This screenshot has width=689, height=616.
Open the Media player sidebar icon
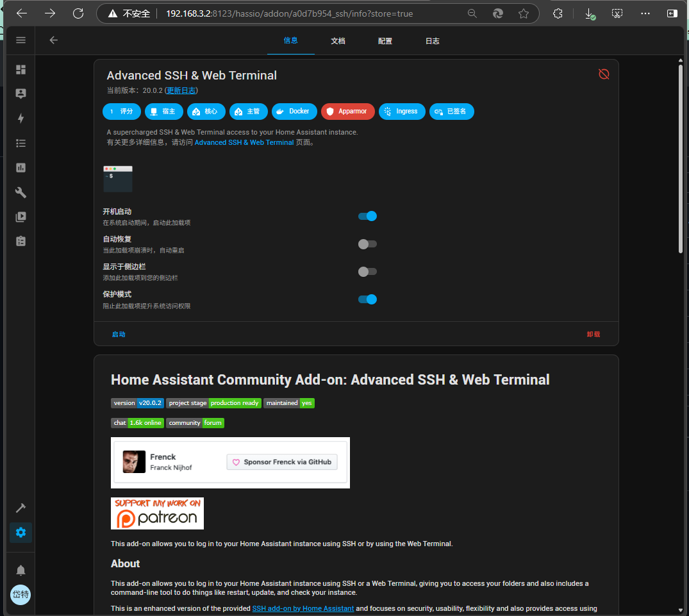click(21, 217)
